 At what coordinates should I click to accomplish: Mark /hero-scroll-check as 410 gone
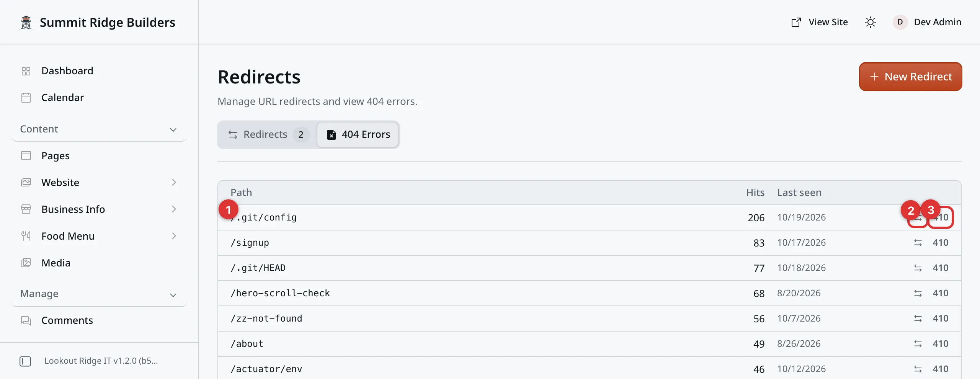coord(941,293)
